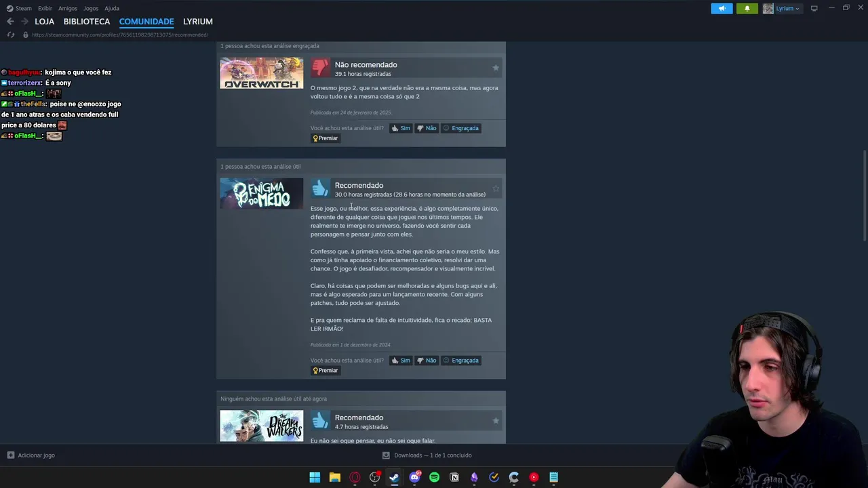This screenshot has width=868, height=488.
Task: Open the Jogos menu
Action: [x=91, y=8]
